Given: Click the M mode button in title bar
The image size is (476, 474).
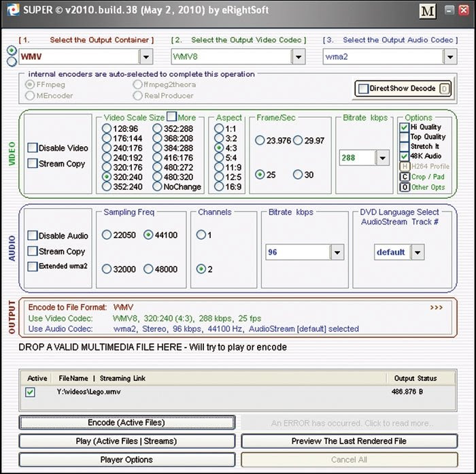Looking at the screenshot, I should coord(428,12).
